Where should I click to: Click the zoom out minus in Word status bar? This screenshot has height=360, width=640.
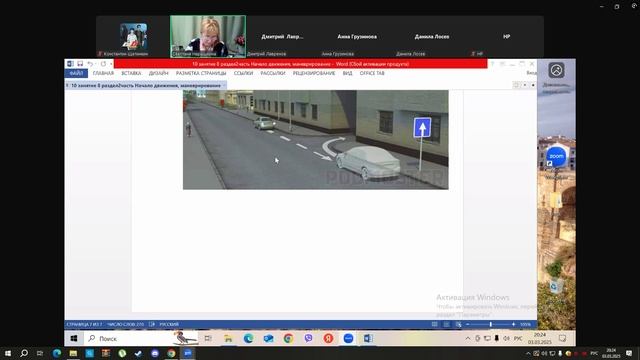pyautogui.click(x=468, y=324)
